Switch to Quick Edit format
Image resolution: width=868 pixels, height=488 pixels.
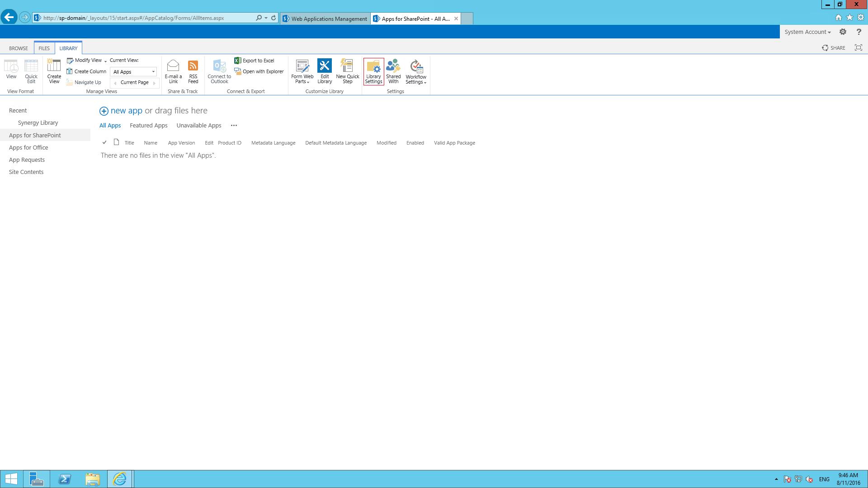pyautogui.click(x=31, y=71)
